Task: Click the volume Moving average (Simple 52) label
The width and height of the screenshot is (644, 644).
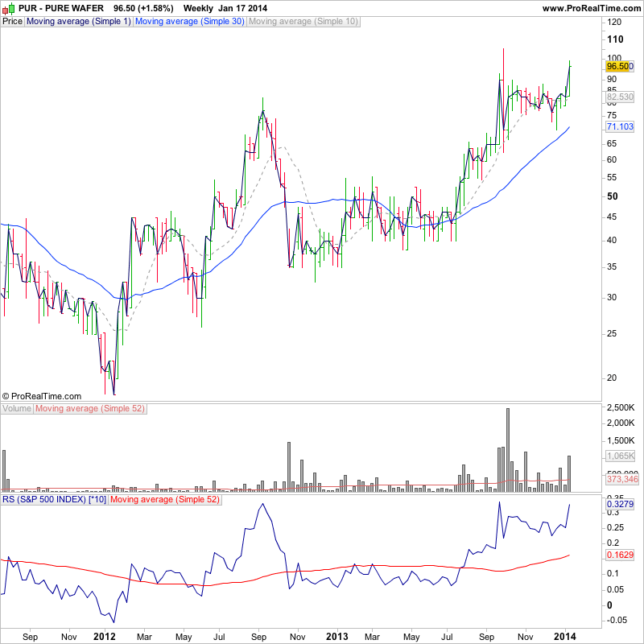Action: (90, 409)
